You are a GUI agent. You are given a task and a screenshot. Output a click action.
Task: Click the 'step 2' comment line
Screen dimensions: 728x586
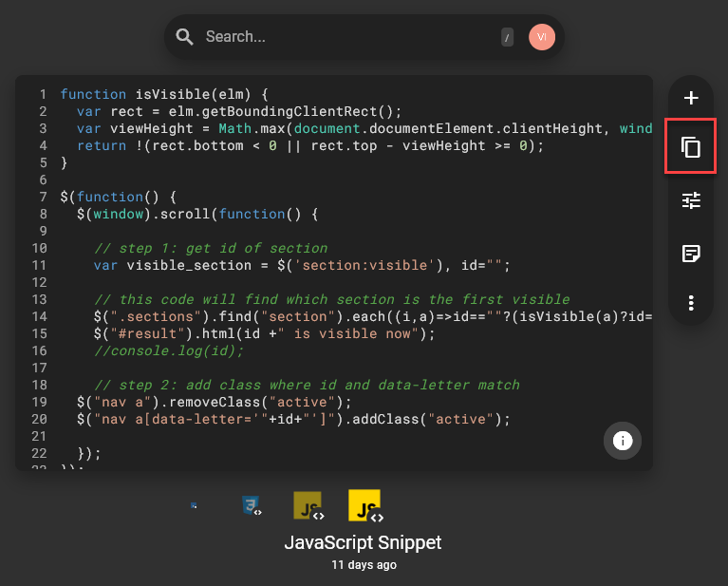coord(307,385)
